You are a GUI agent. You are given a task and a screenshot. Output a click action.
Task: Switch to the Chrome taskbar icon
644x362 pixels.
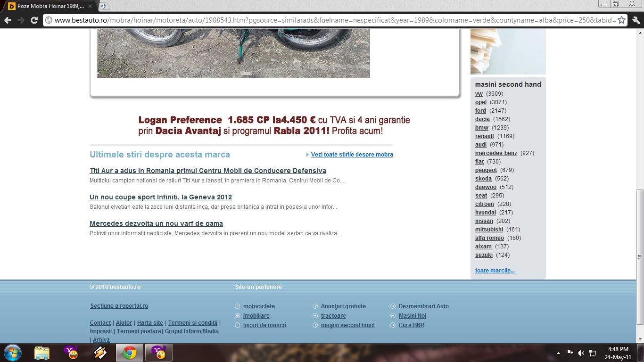click(x=130, y=353)
